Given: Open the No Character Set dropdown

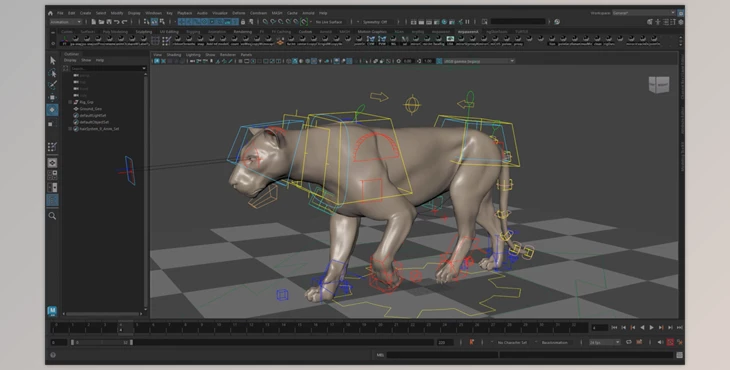Looking at the screenshot, I should [512, 343].
